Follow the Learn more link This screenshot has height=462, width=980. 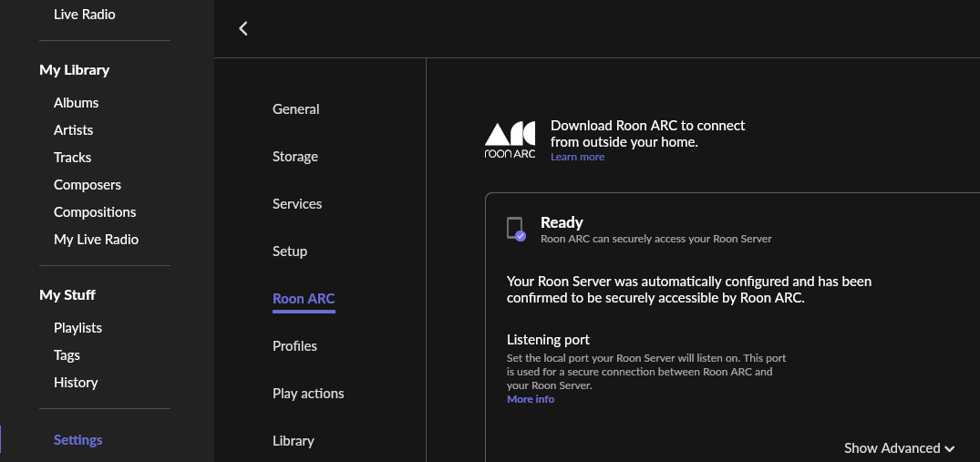pos(577,157)
